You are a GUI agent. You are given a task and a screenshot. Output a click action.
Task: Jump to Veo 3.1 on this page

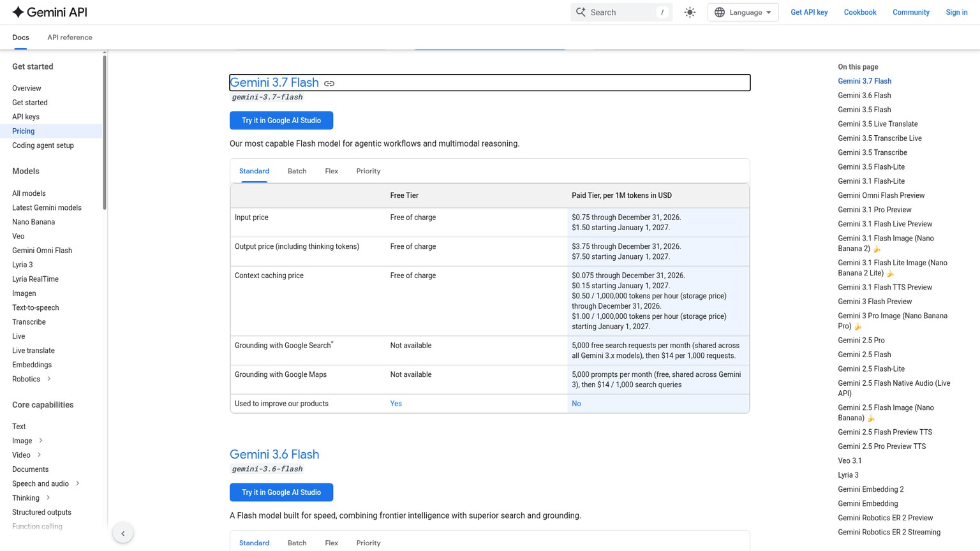pyautogui.click(x=850, y=460)
